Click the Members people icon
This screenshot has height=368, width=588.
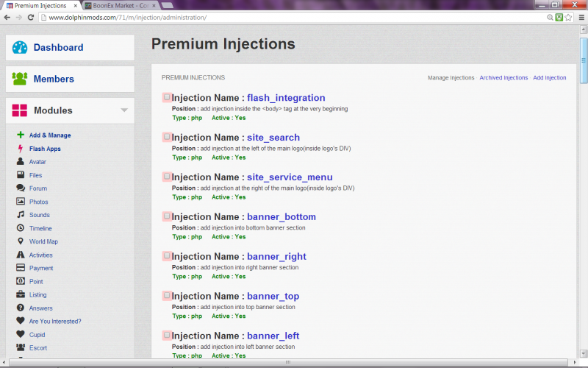click(x=20, y=79)
